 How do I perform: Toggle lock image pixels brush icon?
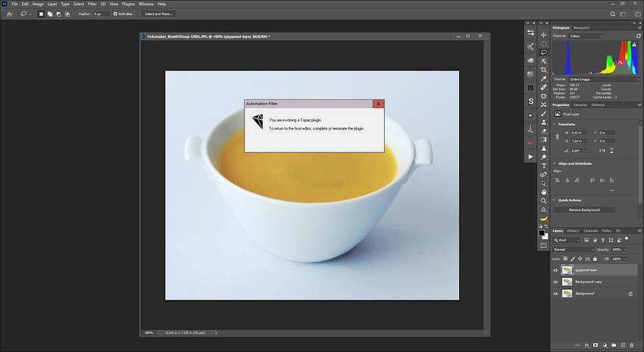tap(573, 259)
